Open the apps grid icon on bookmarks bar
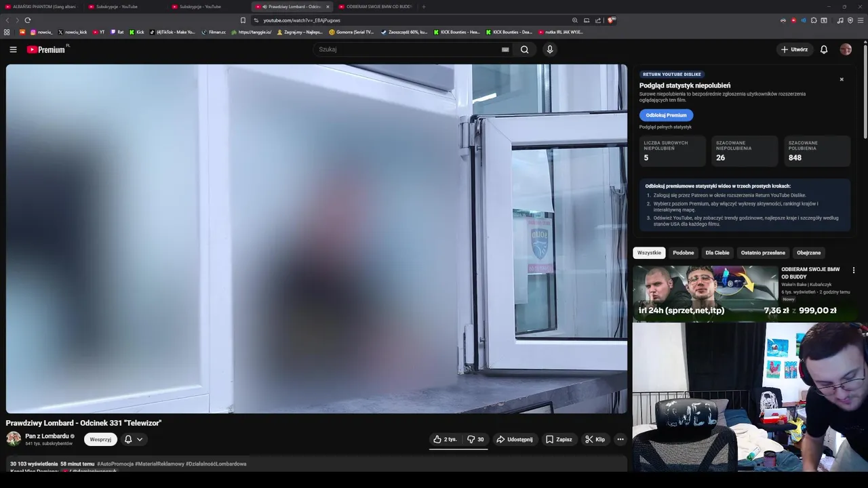 [x=7, y=32]
